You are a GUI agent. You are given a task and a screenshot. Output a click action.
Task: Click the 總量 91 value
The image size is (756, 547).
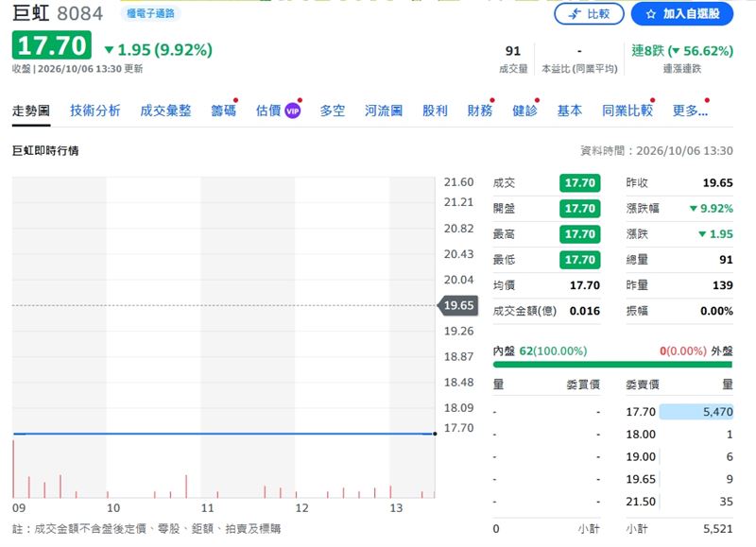pyautogui.click(x=726, y=260)
